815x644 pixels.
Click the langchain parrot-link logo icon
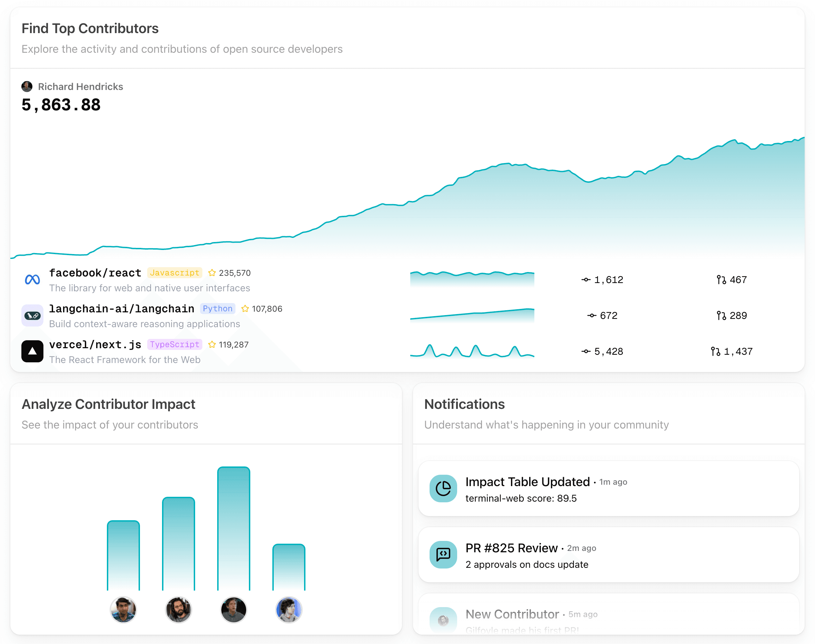tap(32, 315)
